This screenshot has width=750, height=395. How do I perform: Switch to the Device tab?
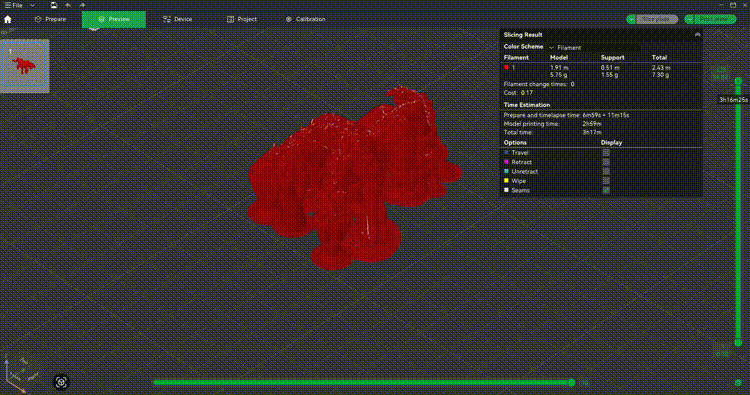[177, 19]
